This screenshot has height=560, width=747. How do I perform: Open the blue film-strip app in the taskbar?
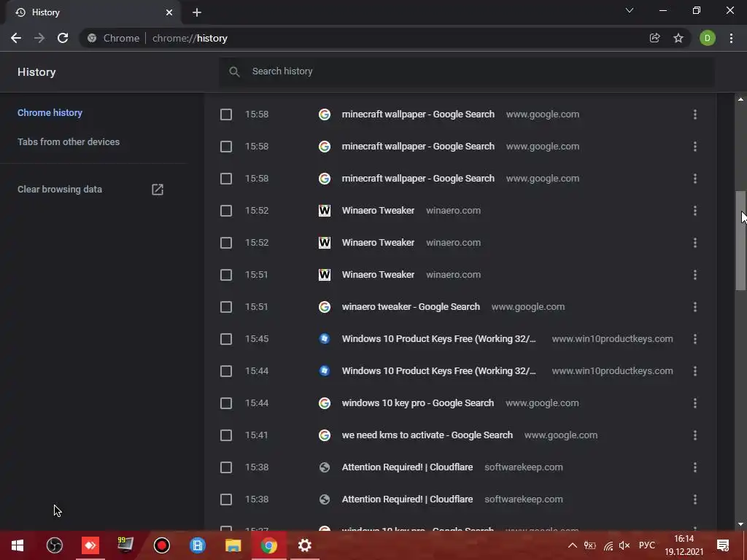point(197,545)
